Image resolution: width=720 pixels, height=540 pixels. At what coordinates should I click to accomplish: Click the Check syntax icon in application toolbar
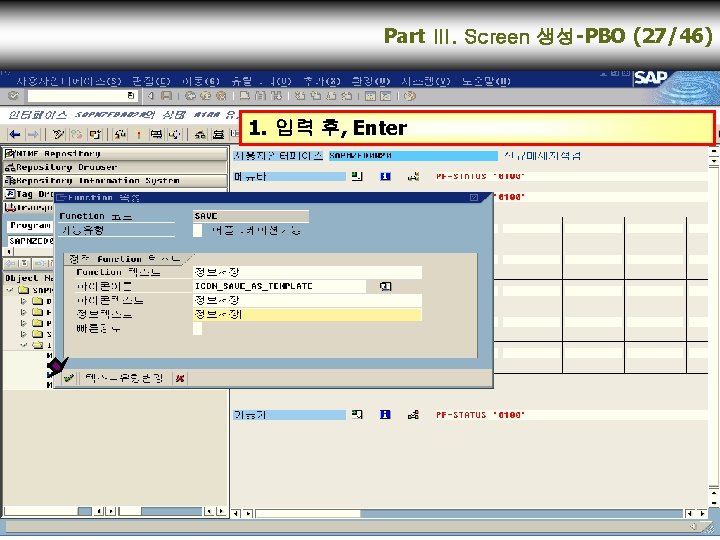point(120,134)
